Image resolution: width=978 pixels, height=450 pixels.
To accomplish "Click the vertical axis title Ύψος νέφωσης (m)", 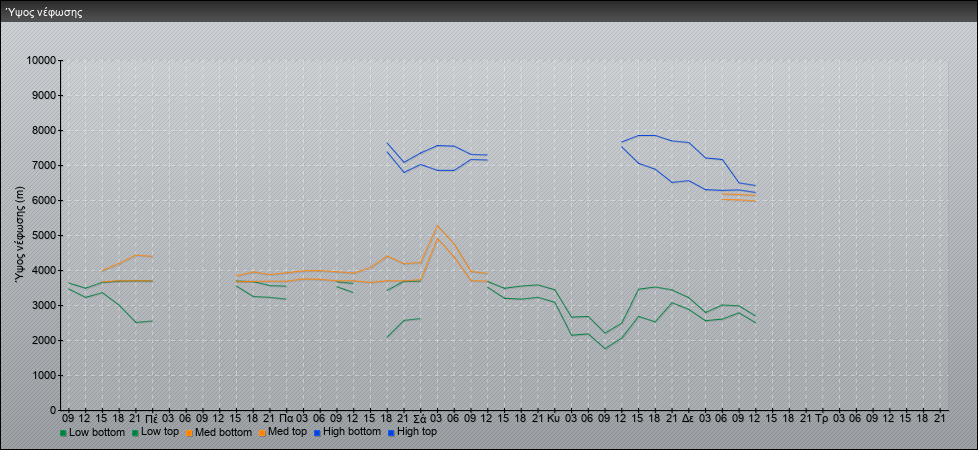I will (x=19, y=235).
